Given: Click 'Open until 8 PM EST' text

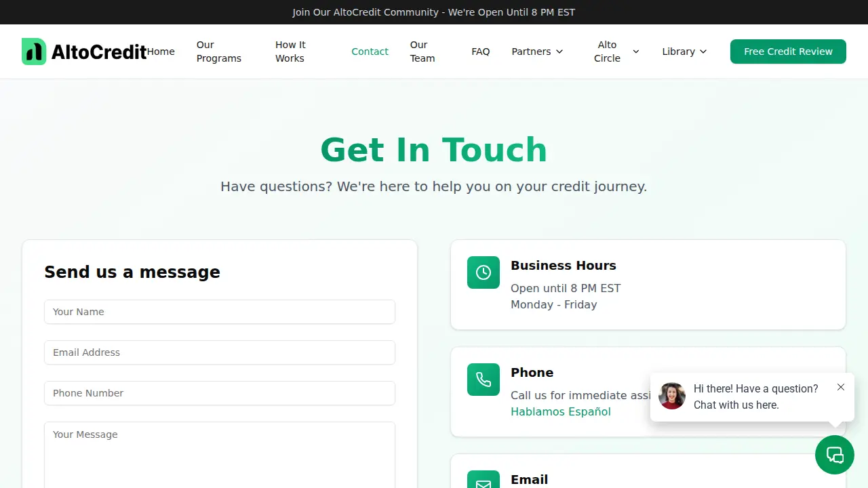Looking at the screenshot, I should coord(566,288).
